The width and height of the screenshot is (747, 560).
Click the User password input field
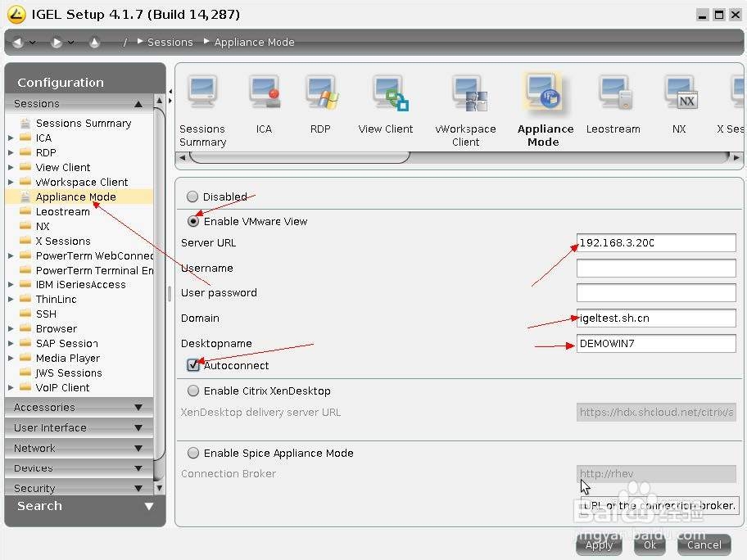click(656, 293)
